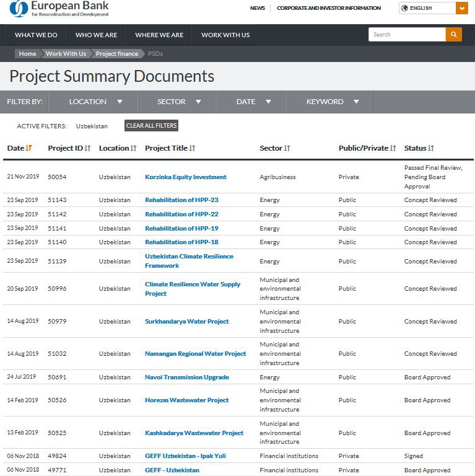Open the WORK WITH US menu

click(225, 35)
